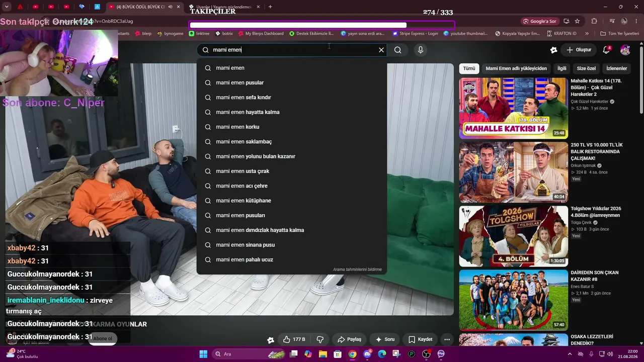Image resolution: width=644 pixels, height=362 pixels.
Task: Open the Stripe Express - Login bookmark
Action: (x=415, y=34)
